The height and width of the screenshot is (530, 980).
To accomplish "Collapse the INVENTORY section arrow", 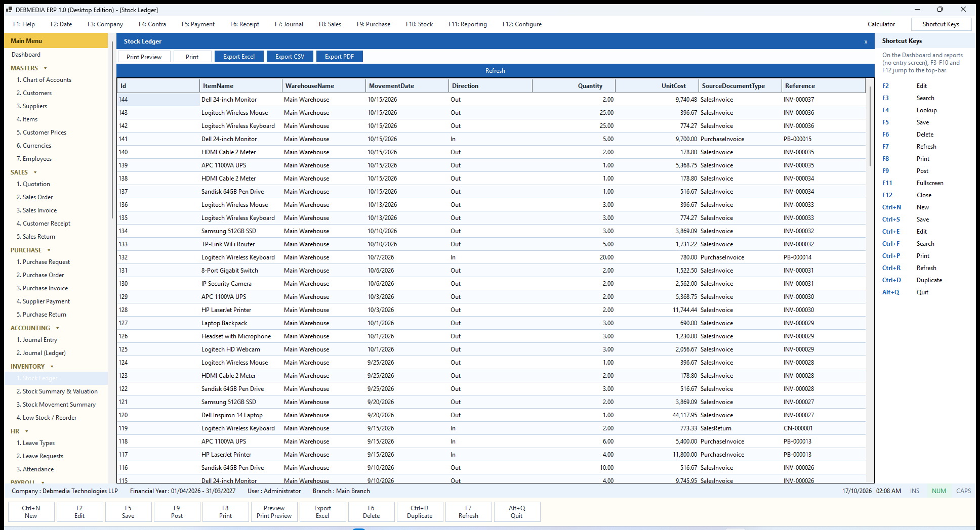I will 52,367.
